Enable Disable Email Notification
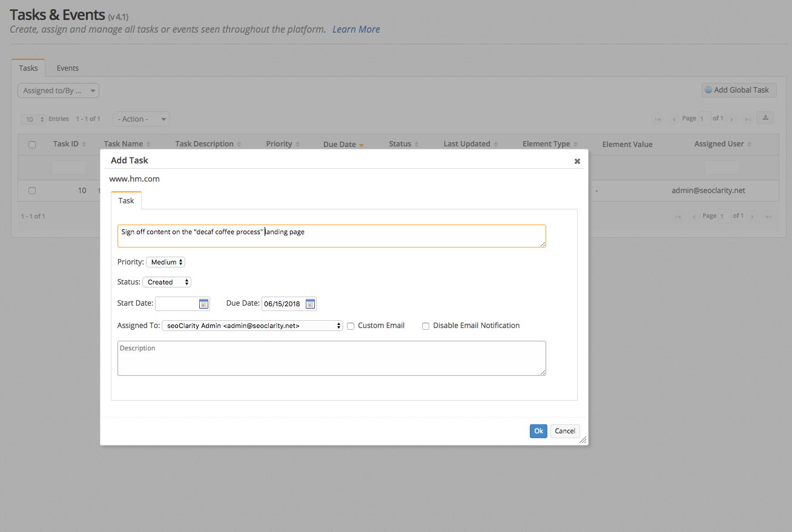 click(426, 326)
